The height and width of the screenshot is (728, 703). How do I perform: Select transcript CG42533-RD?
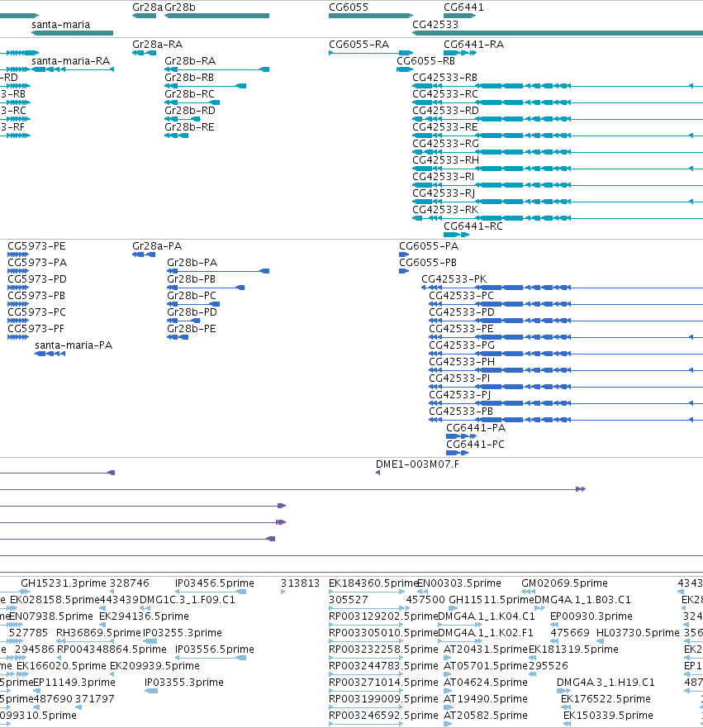click(445, 111)
